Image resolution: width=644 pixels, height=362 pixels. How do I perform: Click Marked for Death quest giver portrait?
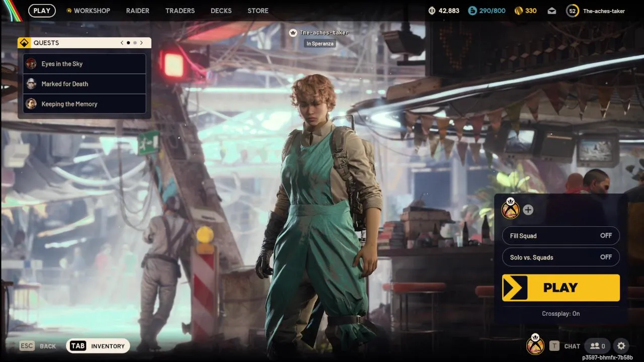click(31, 83)
